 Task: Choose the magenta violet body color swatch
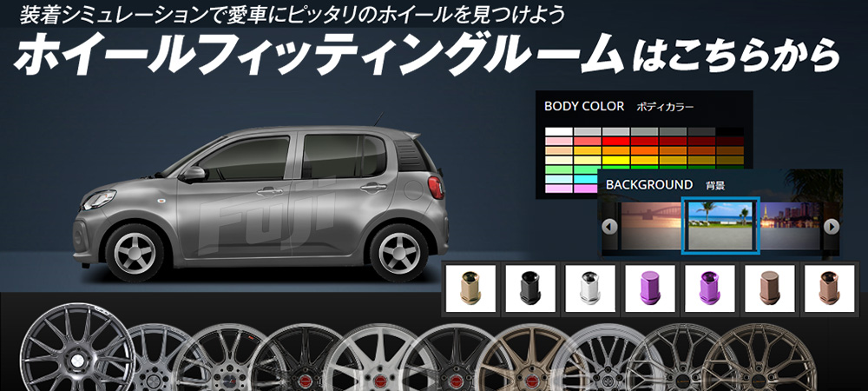[586, 189]
